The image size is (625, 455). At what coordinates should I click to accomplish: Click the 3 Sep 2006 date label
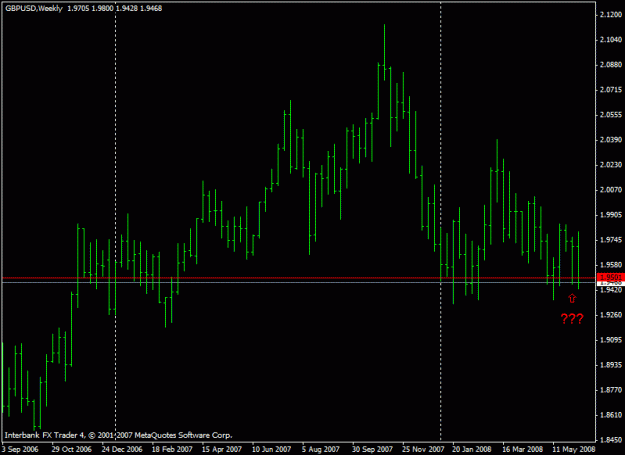point(20,449)
